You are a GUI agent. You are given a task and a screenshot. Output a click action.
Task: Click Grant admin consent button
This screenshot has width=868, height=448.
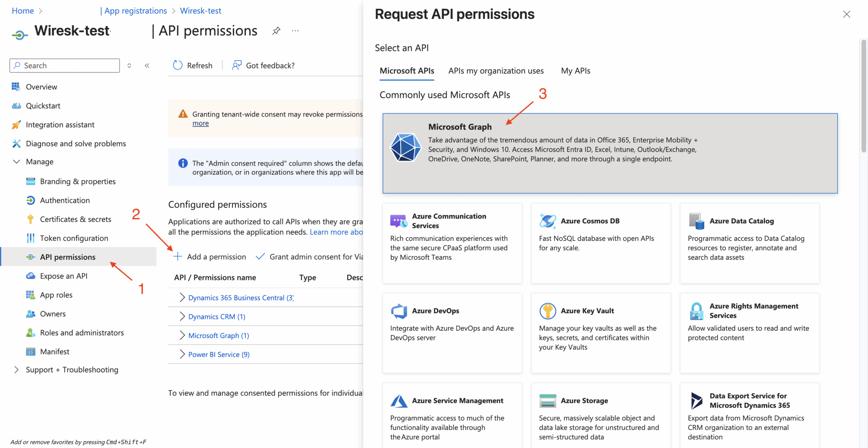pos(309,257)
